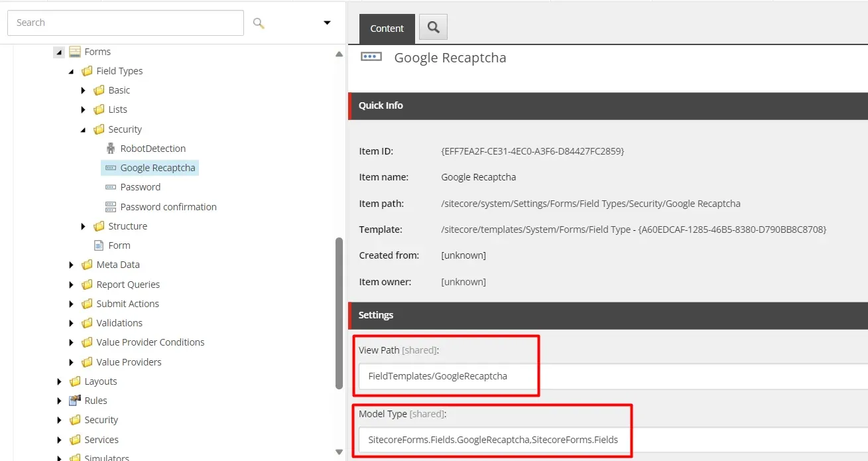Select the Submit Actions tree item

coord(128,304)
